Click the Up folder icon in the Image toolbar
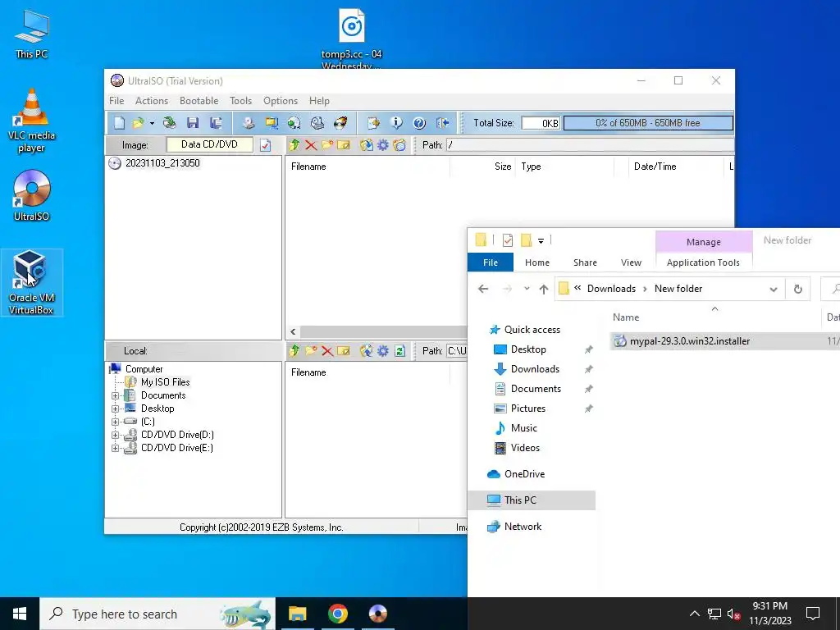840x630 pixels. pos(294,145)
